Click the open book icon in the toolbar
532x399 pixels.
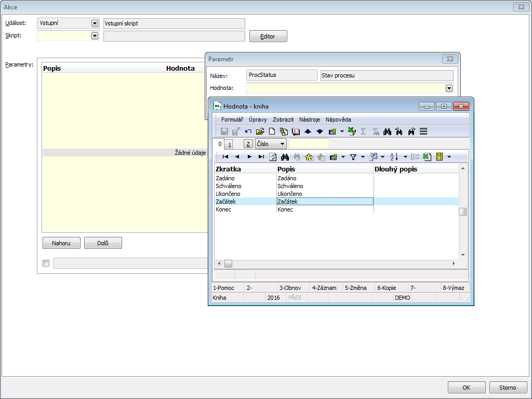point(296,132)
